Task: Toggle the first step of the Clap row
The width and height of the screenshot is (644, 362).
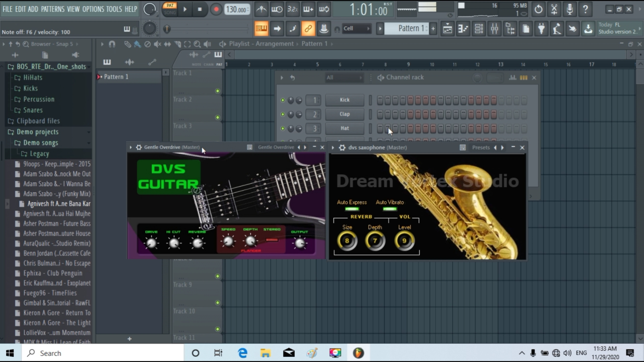Action: [x=379, y=114]
